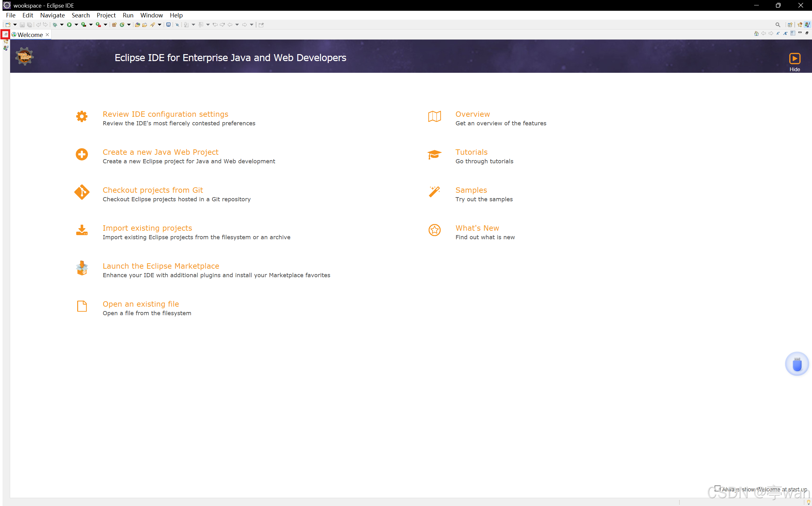Click Reduce font size icon in Welcome toolbar
The image size is (812, 506).
point(778,33)
